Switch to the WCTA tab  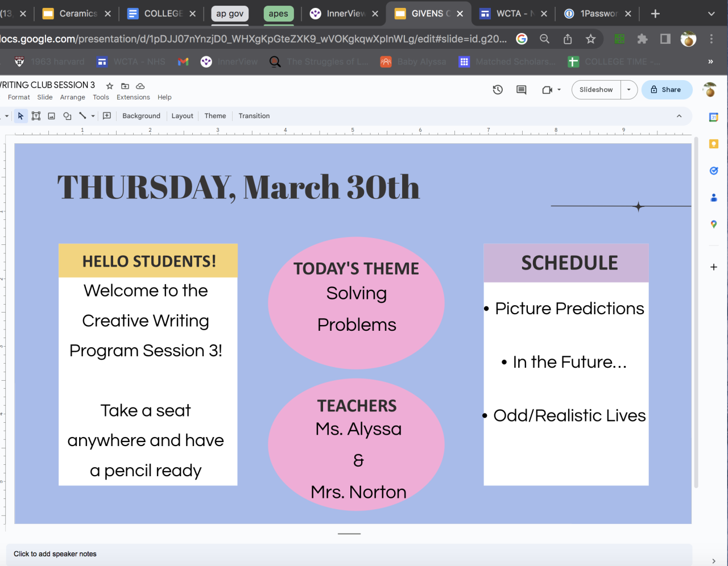514,14
